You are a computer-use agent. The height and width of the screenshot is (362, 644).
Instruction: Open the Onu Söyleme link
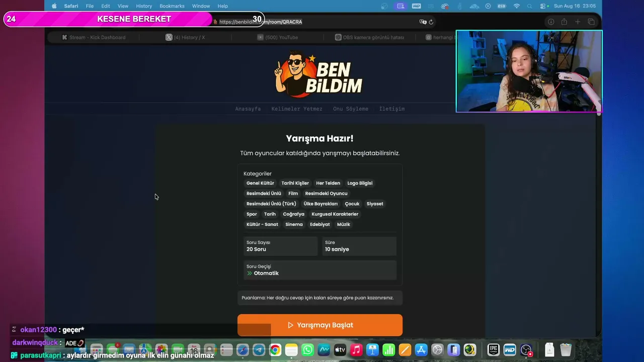click(x=351, y=109)
